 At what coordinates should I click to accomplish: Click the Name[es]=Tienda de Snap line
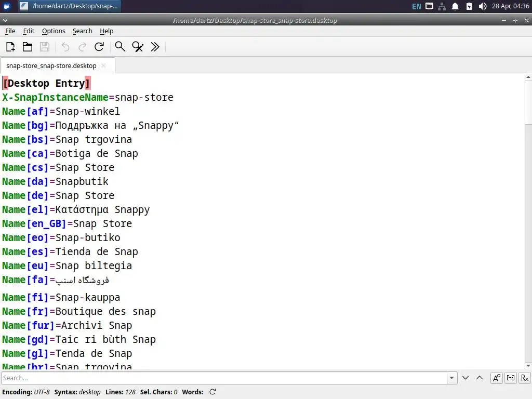70,252
